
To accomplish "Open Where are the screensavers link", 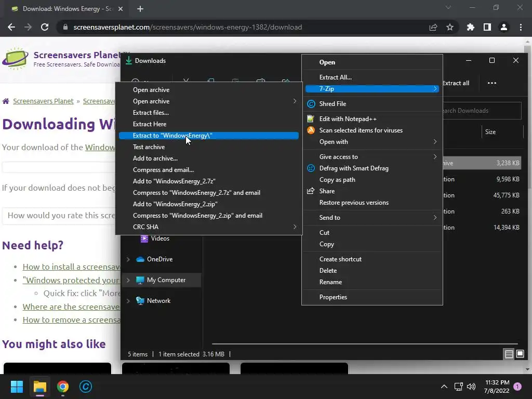I will [x=71, y=307].
